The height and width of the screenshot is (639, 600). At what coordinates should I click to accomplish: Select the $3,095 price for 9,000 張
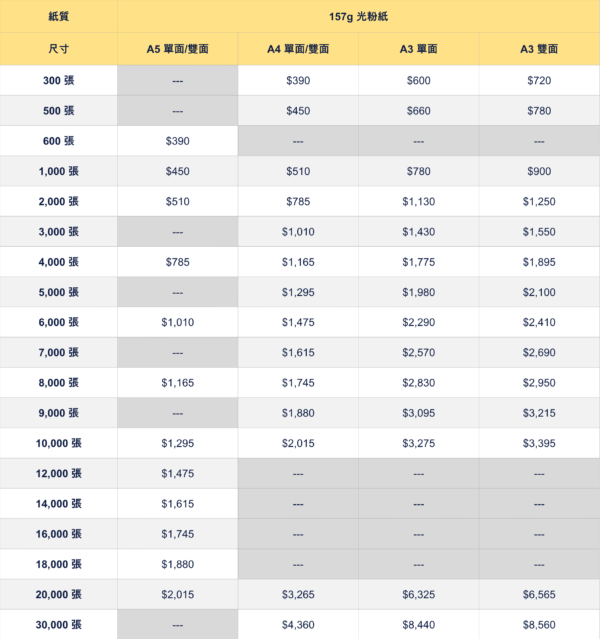(x=419, y=413)
